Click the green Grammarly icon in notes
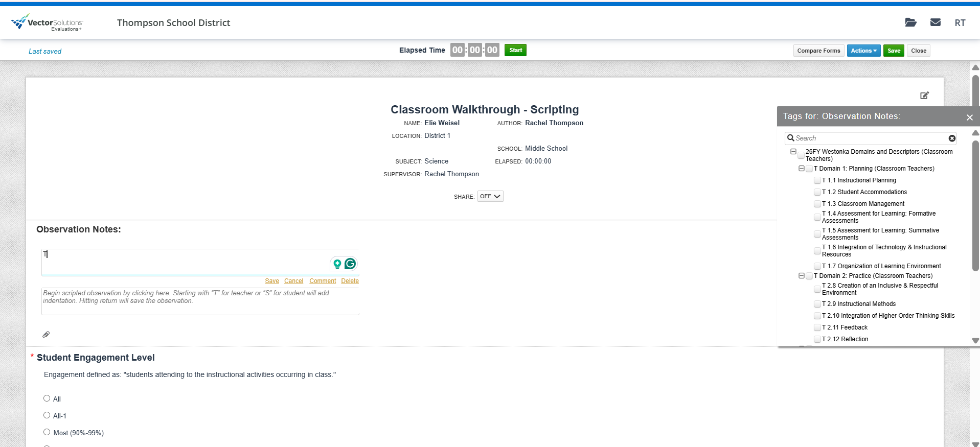980x447 pixels. (x=350, y=264)
